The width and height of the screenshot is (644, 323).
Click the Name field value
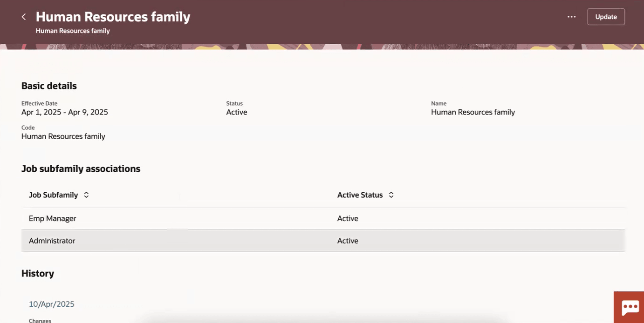click(473, 112)
